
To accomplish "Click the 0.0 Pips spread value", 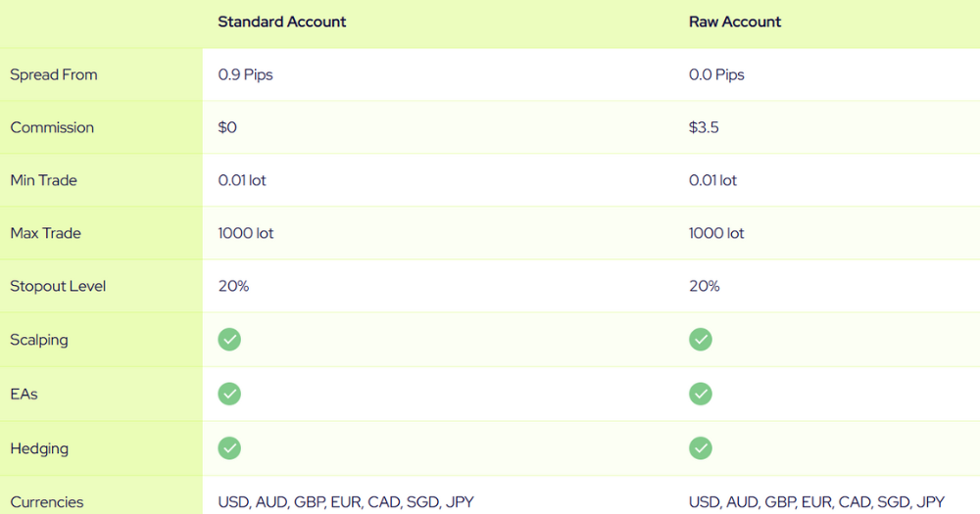I will point(716,74).
